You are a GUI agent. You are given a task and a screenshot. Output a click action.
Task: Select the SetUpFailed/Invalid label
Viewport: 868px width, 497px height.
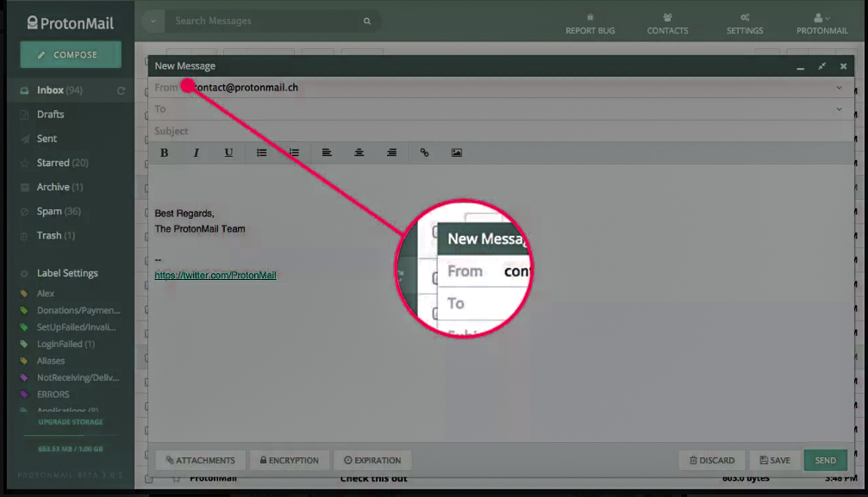point(76,327)
